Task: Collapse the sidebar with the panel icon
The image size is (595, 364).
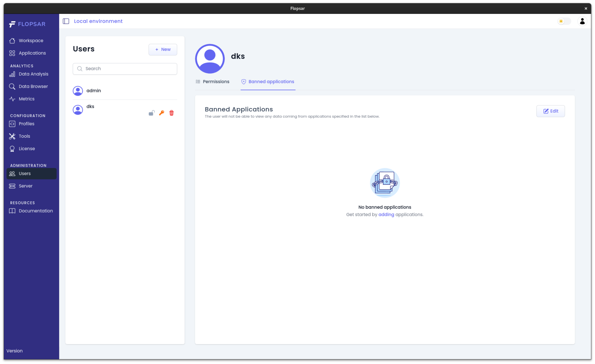Action: 66,21
